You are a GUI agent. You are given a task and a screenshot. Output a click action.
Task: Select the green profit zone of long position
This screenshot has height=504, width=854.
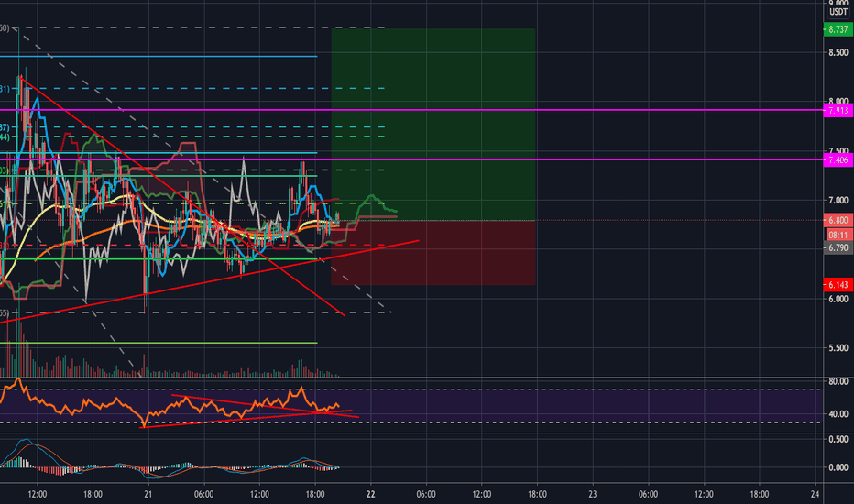(x=433, y=125)
